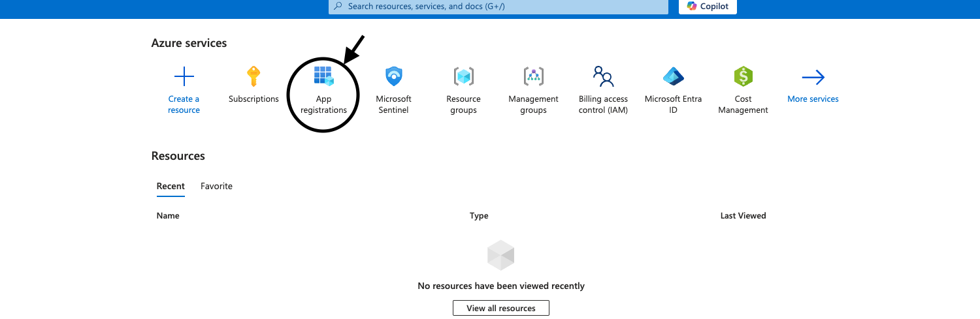The image size is (980, 319).
Task: Launch the Microsoft Sentinel shield icon
Action: pos(394,77)
